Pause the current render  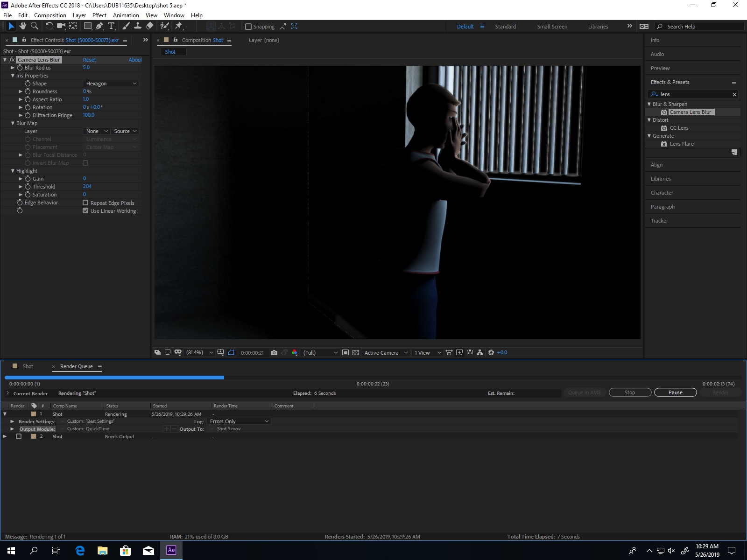click(675, 392)
